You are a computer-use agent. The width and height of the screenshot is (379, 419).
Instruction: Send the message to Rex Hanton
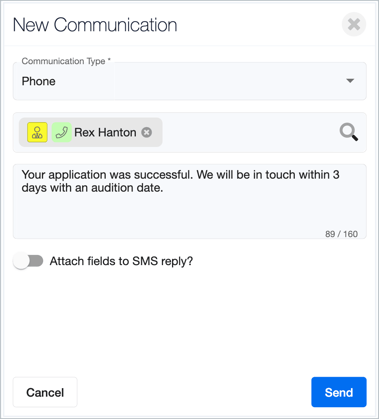[x=339, y=392]
